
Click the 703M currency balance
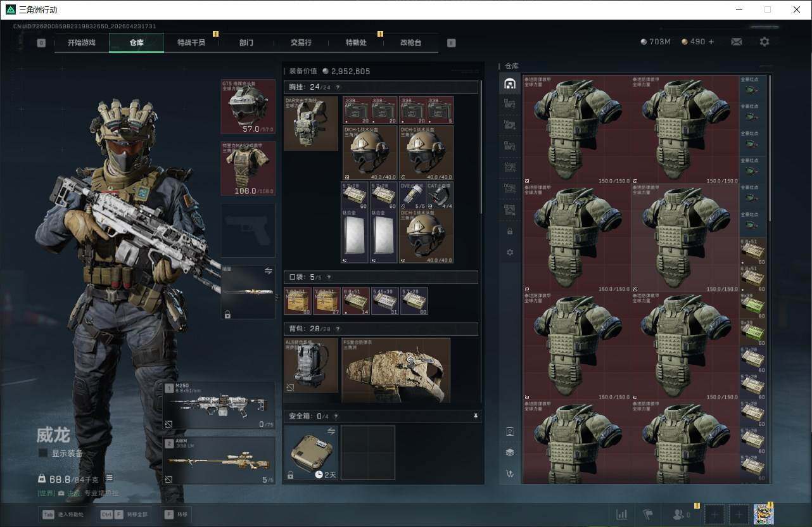(x=656, y=42)
